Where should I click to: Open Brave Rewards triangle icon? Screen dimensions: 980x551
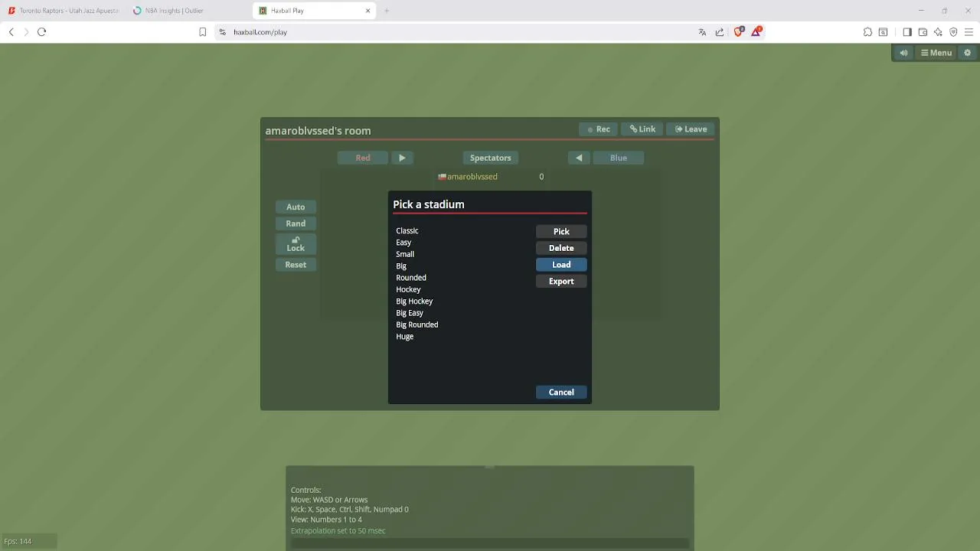tap(756, 31)
